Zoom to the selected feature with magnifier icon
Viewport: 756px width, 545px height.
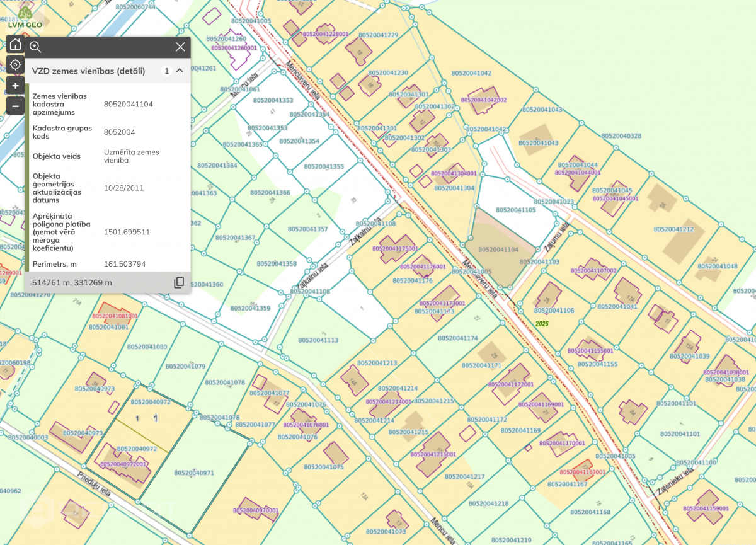(35, 47)
